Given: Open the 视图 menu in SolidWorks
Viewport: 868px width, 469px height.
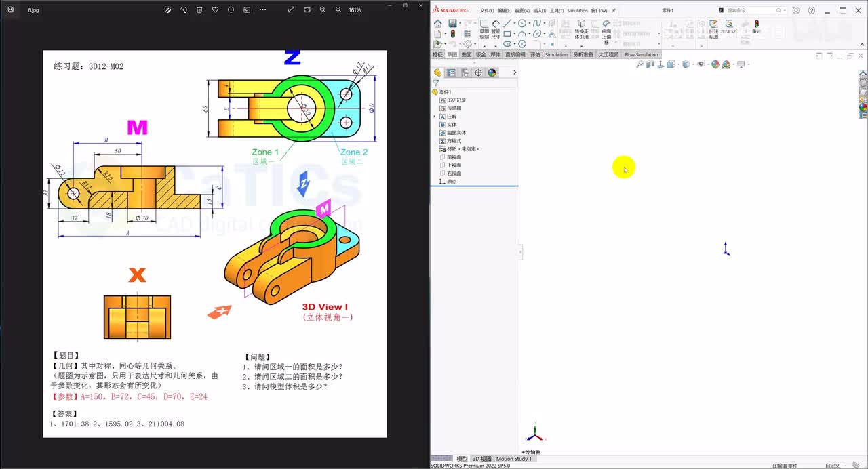Looking at the screenshot, I should click(x=521, y=11).
